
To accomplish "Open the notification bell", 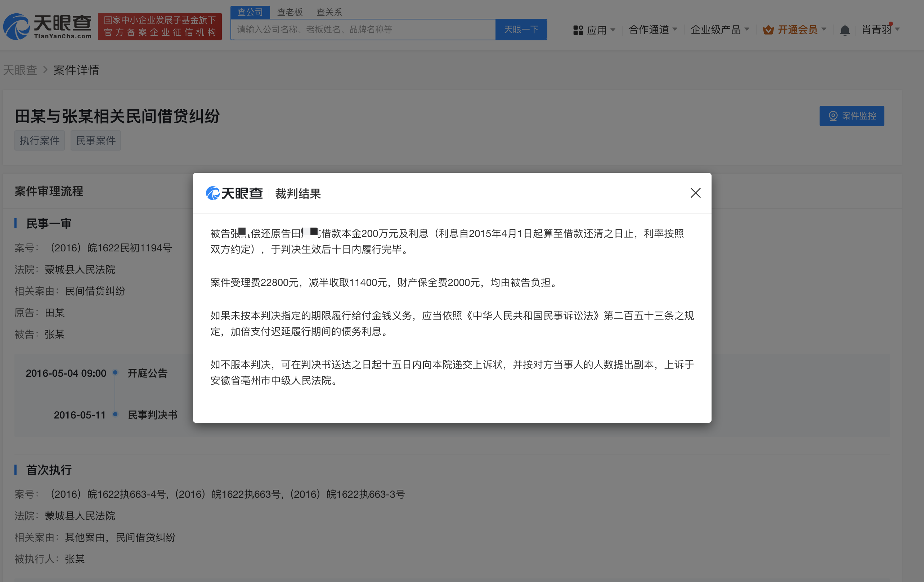I will (844, 30).
